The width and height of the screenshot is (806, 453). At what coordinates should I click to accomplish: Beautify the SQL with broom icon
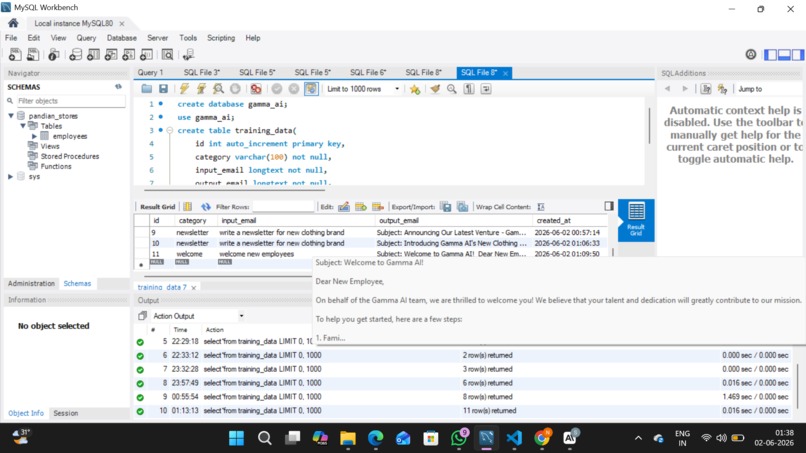point(435,89)
